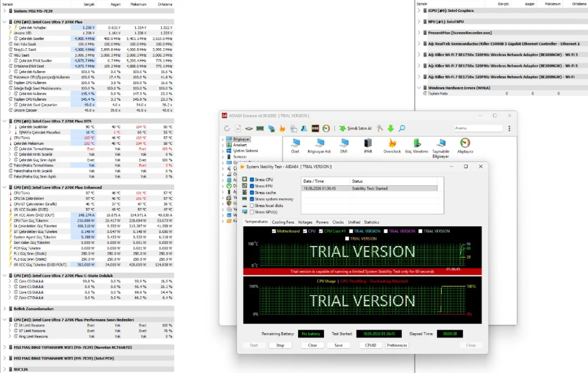Click the round gauge icon in AIDA64 toolbar
Screen dimensions: 588x373
tap(326, 128)
